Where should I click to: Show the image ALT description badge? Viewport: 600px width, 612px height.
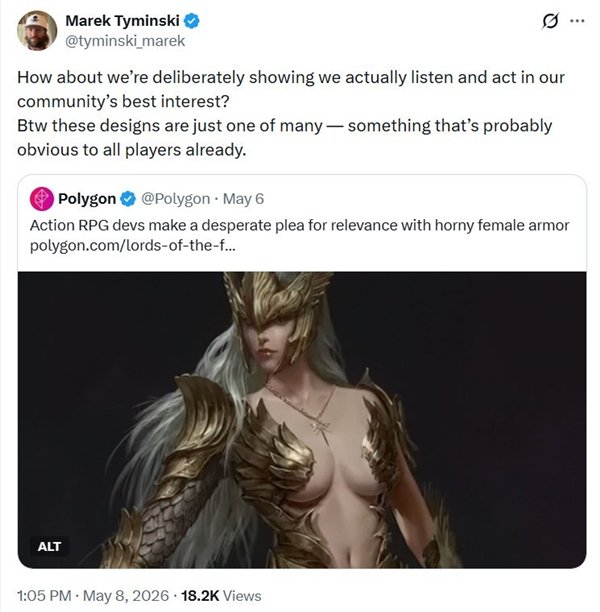click(49, 546)
